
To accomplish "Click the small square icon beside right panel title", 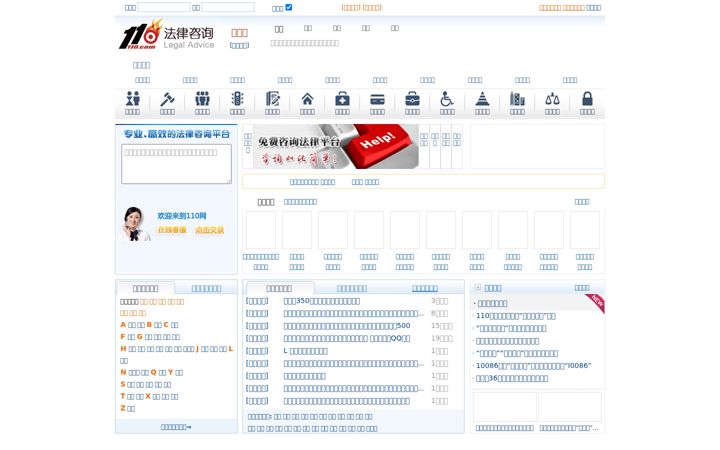I will pos(478,287).
